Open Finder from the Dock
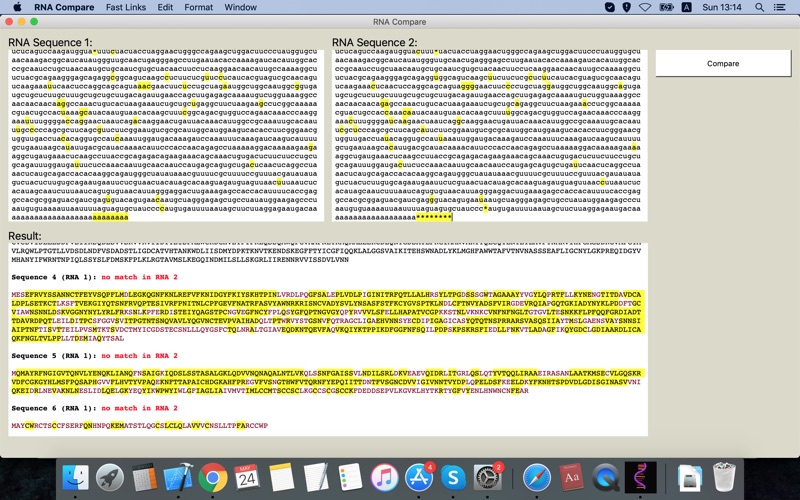 pyautogui.click(x=76, y=478)
